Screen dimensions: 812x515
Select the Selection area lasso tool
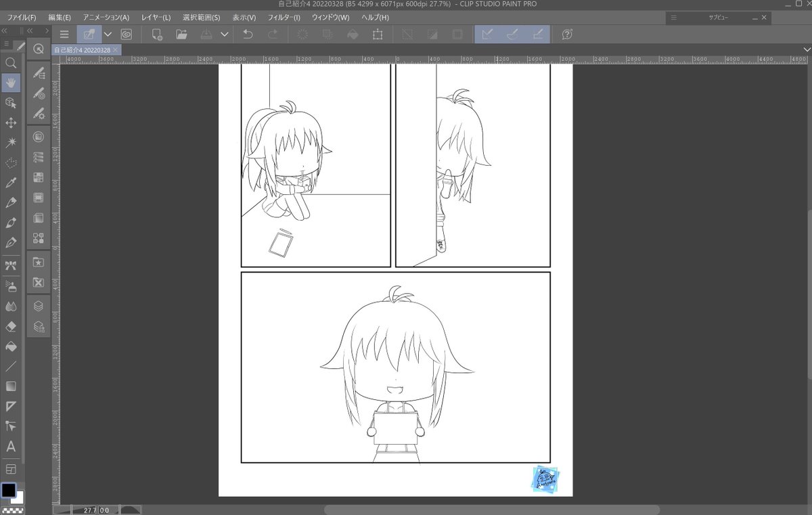pos(11,162)
